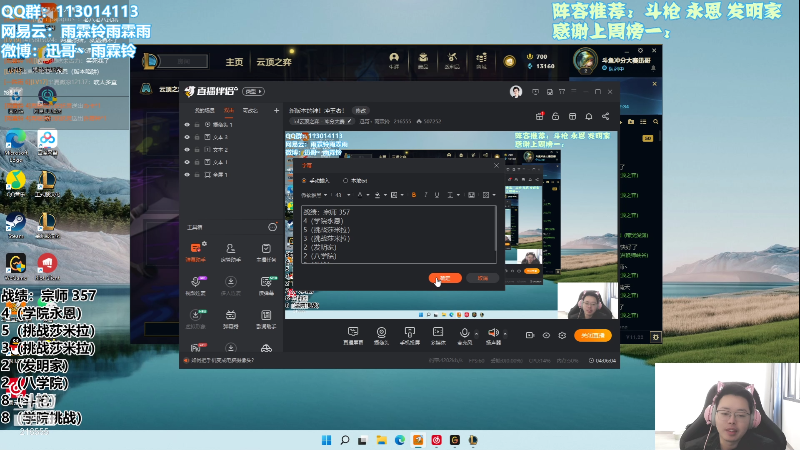Toggle the preview eye icon in bottom bar
Screen dimensions: 800x450
(x=546, y=335)
